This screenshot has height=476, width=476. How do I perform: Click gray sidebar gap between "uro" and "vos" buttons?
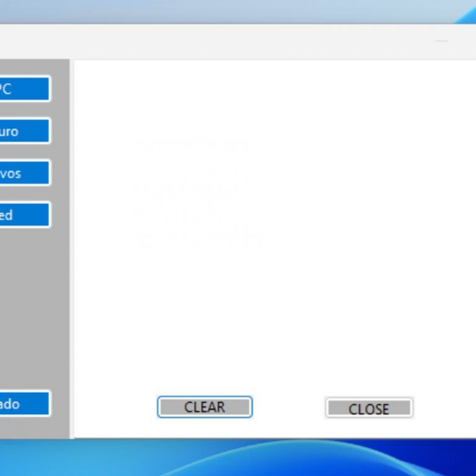[x=25, y=152]
